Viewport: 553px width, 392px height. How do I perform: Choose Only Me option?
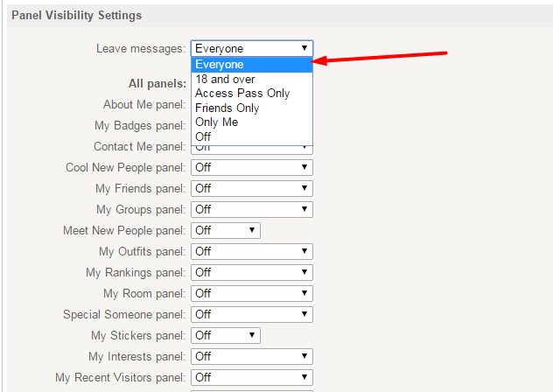tap(252, 122)
